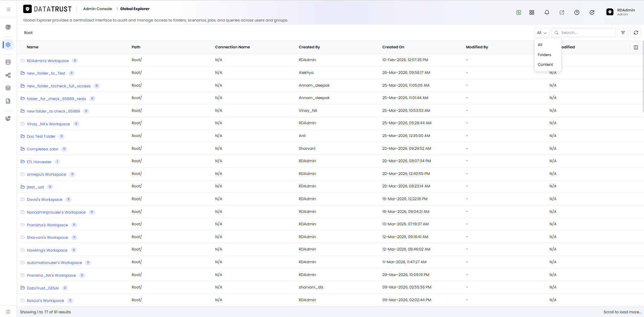Click the info icon at bottom left
The width and height of the screenshot is (644, 317).
point(8,312)
